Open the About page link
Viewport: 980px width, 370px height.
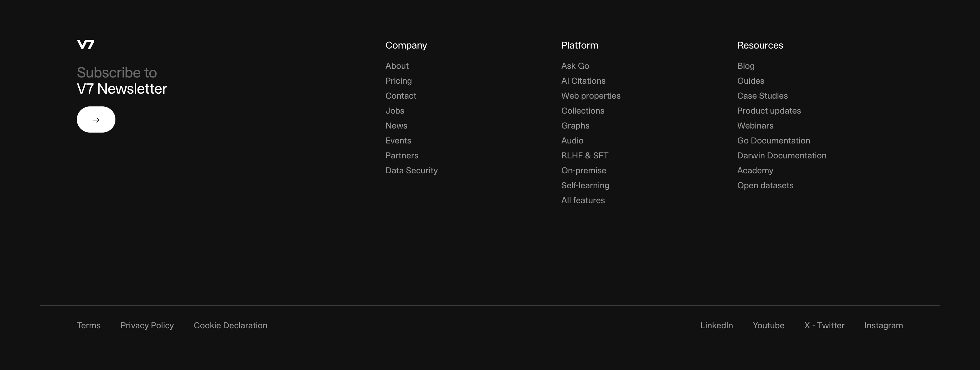click(397, 66)
